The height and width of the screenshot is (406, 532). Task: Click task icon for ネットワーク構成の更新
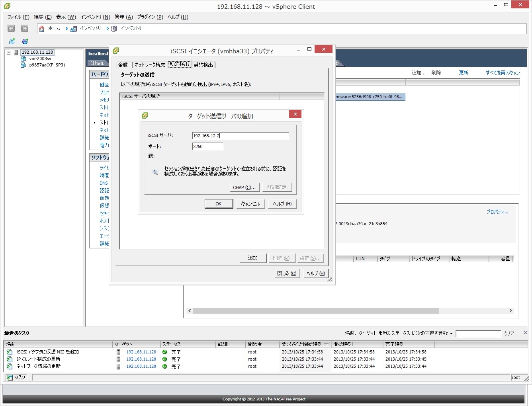[x=10, y=367]
